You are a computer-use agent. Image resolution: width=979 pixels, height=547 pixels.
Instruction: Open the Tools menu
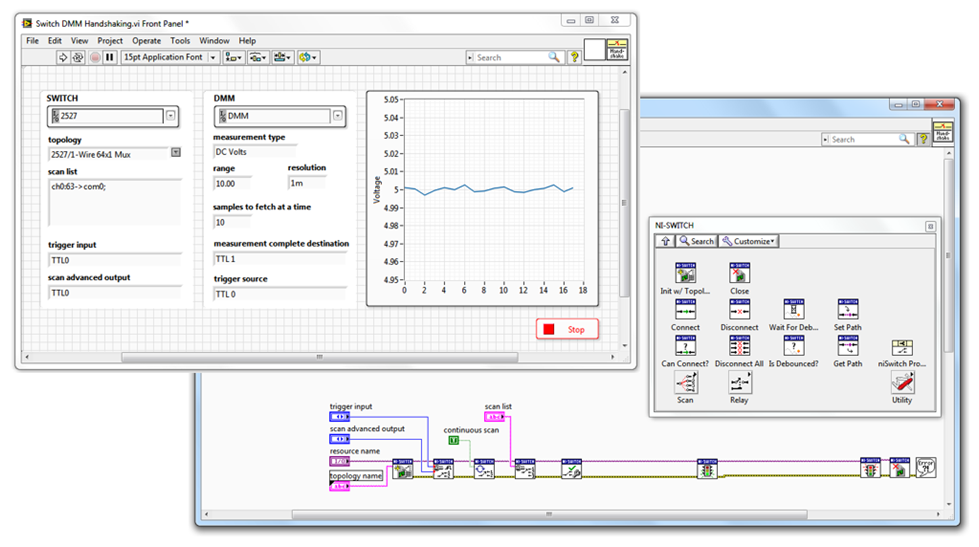coord(180,41)
